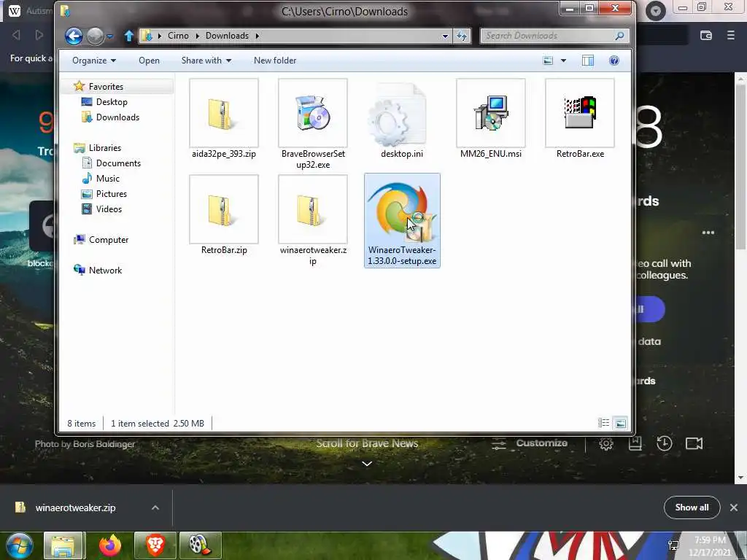Open Favorites in navigation pane

[x=106, y=87]
